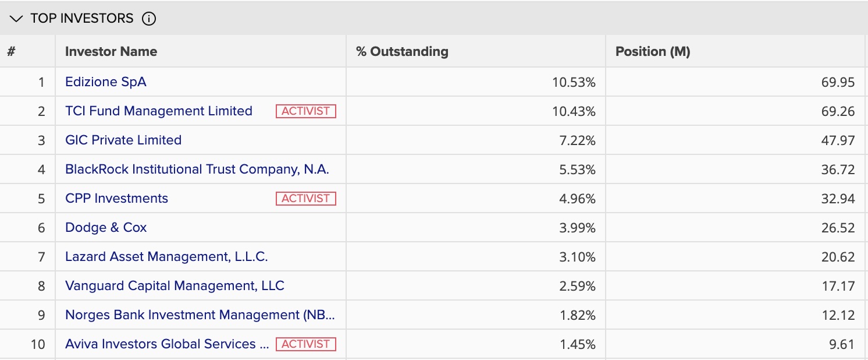Image resolution: width=868 pixels, height=360 pixels.
Task: Open Vanguard Capital Management, LLC link
Action: [x=175, y=285]
